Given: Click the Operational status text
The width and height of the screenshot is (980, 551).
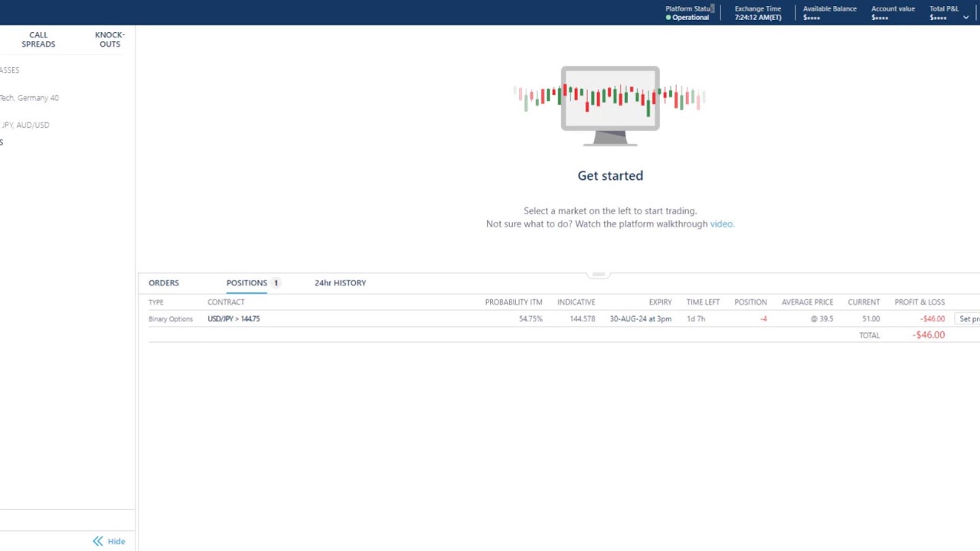Looking at the screenshot, I should click(691, 18).
